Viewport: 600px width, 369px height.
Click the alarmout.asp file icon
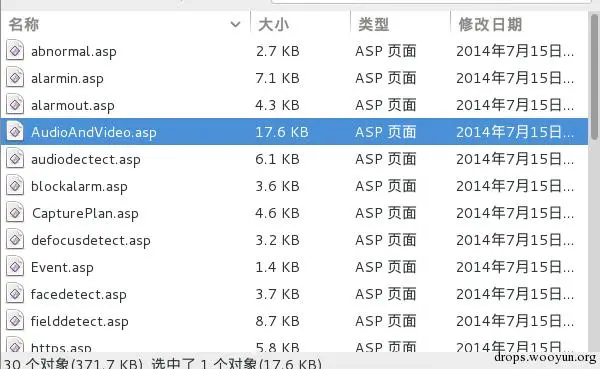(x=15, y=104)
